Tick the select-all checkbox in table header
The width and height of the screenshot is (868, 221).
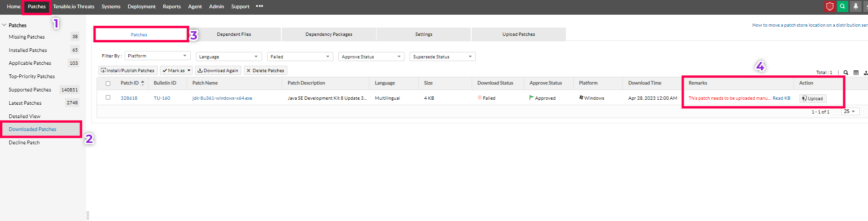108,84
